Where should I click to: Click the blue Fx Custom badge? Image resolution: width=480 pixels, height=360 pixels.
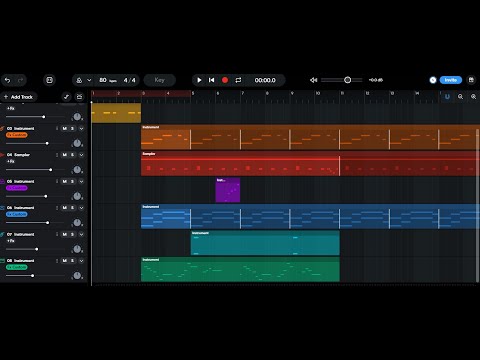17,214
